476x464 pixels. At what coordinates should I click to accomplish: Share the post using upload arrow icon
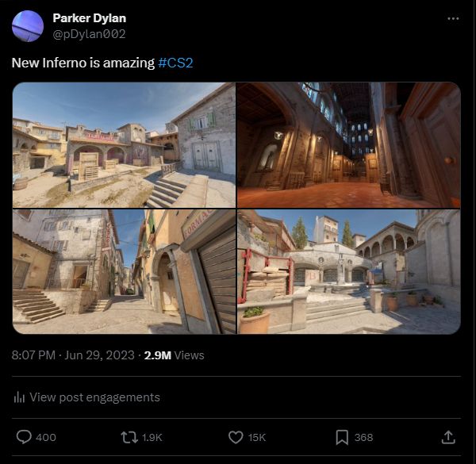448,437
